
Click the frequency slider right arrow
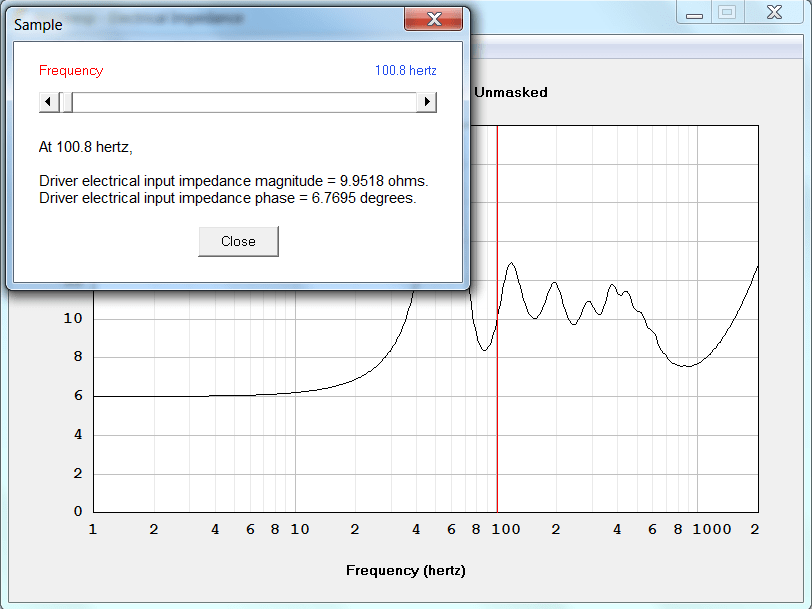click(427, 102)
